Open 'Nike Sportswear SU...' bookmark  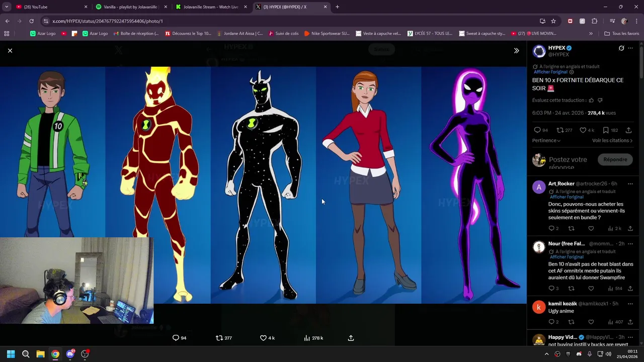click(x=327, y=34)
